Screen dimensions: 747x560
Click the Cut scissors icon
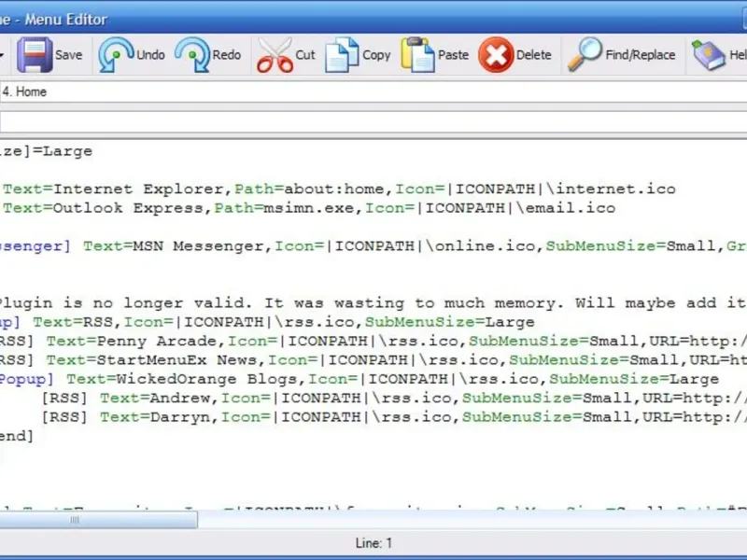(x=275, y=55)
